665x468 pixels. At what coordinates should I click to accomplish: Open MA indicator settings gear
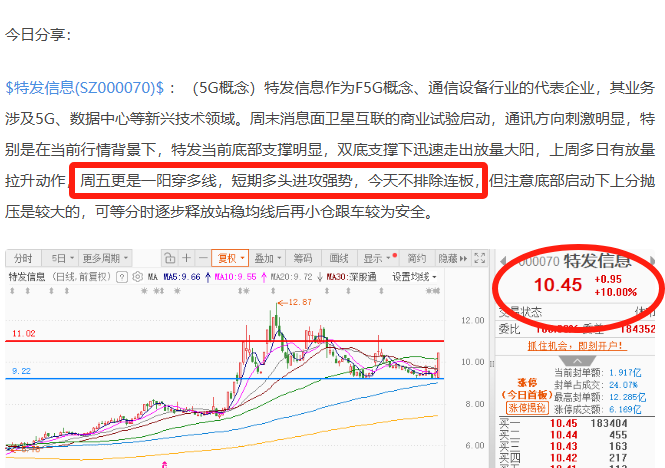[137, 277]
